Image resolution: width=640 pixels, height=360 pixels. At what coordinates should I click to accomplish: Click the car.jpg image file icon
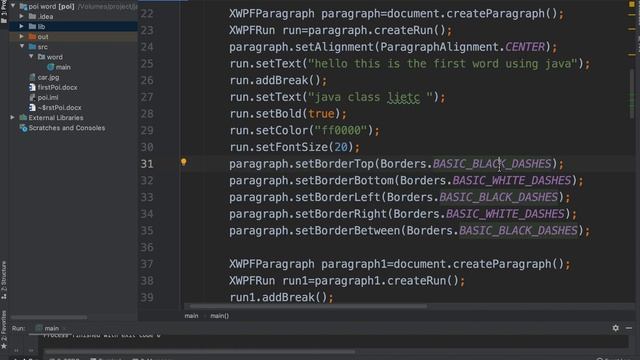point(32,77)
